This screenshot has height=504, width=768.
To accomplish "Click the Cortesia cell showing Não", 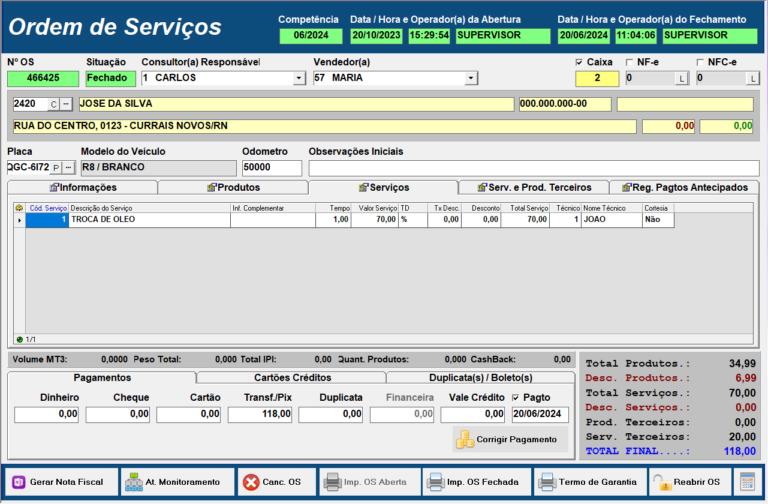I will coord(658,220).
